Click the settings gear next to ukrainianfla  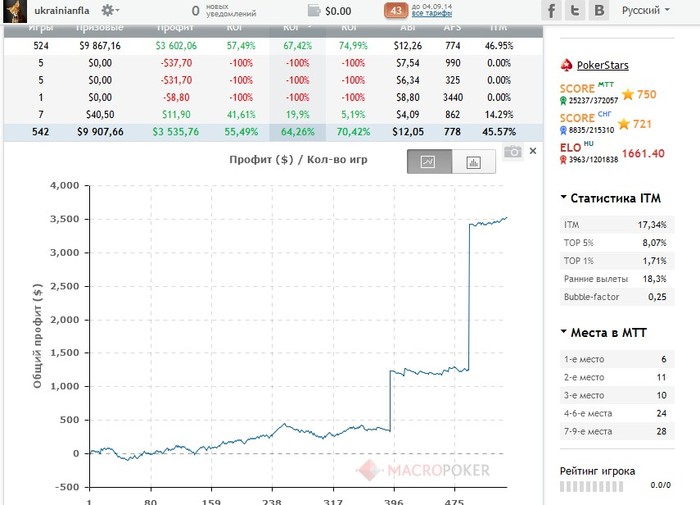pyautogui.click(x=109, y=10)
